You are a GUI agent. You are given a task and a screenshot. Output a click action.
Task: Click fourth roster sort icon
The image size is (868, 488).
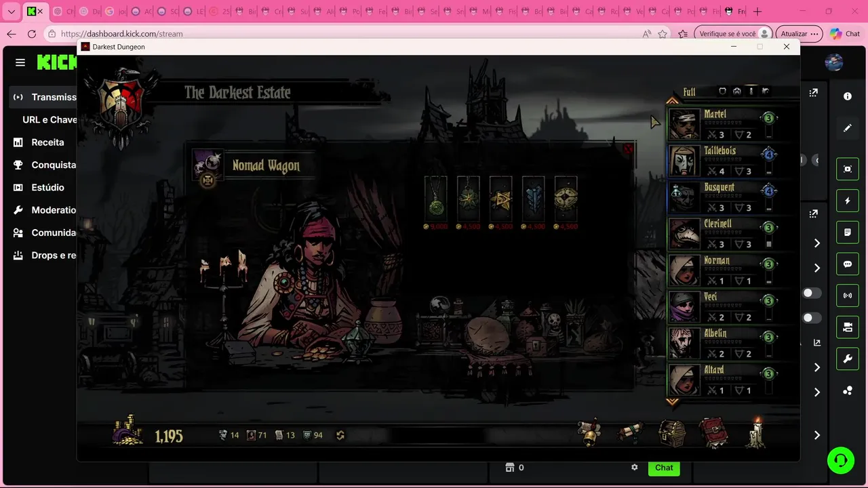coord(766,91)
